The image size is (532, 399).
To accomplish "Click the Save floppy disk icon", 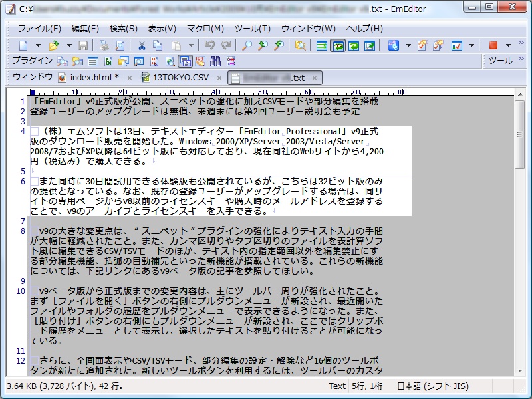I will tap(83, 45).
